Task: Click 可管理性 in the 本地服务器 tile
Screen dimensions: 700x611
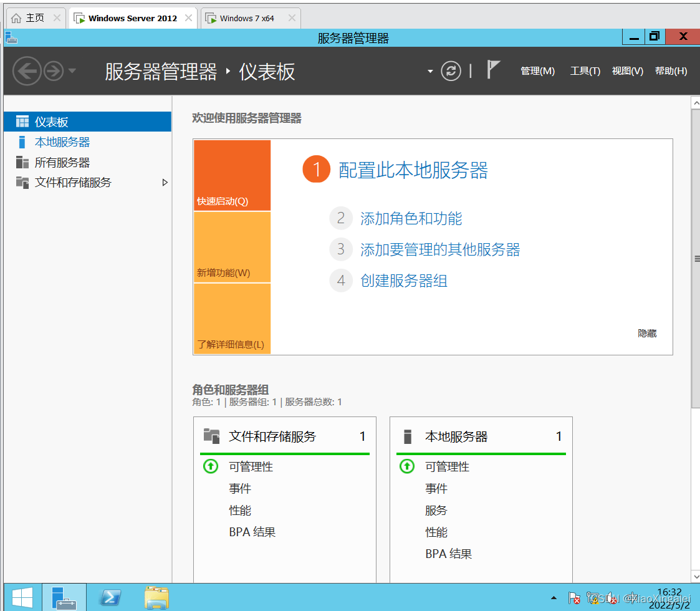Action: [448, 467]
